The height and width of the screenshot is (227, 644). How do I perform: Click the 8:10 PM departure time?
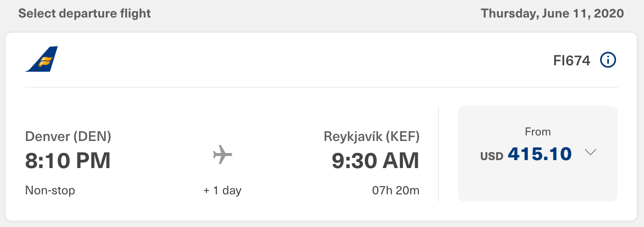click(x=68, y=160)
